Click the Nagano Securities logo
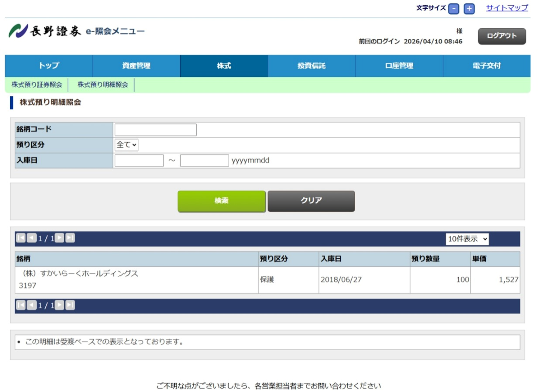The width and height of the screenshot is (541, 392). pos(45,31)
